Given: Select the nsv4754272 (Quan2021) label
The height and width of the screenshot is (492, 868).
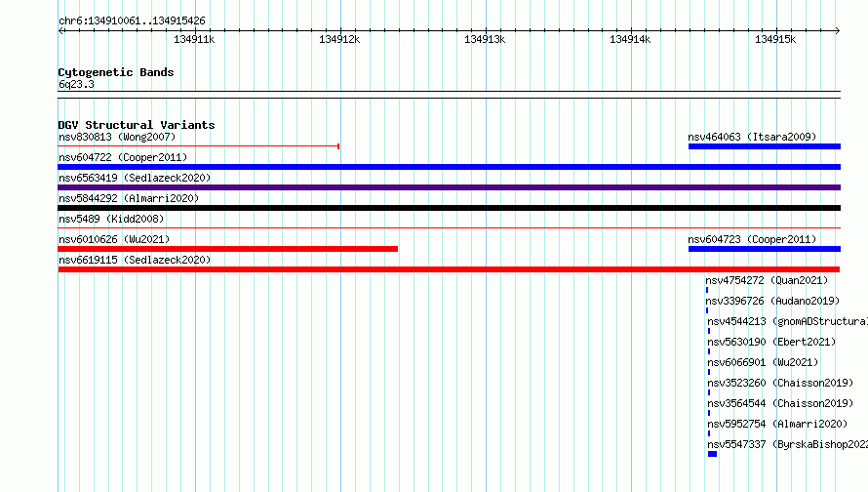Looking at the screenshot, I should [767, 280].
